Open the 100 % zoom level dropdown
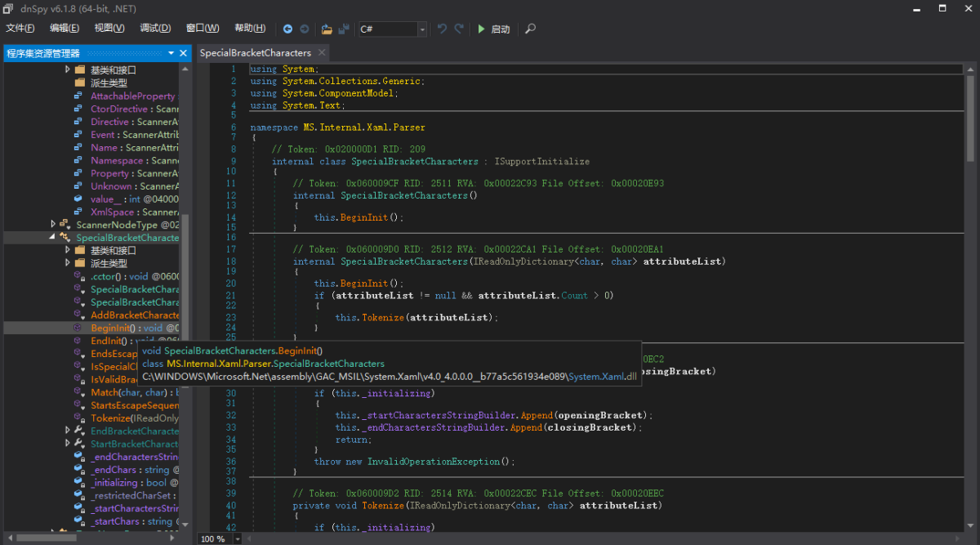 (x=238, y=539)
